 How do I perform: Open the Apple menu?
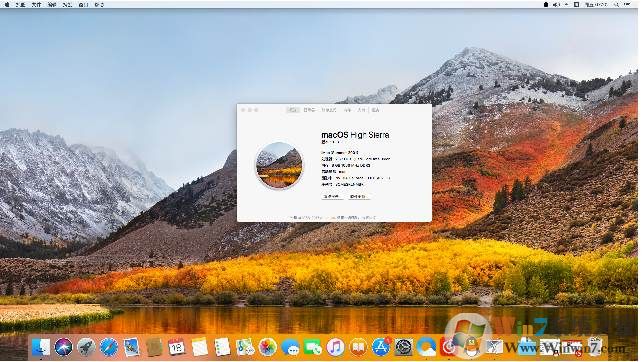point(7,5)
